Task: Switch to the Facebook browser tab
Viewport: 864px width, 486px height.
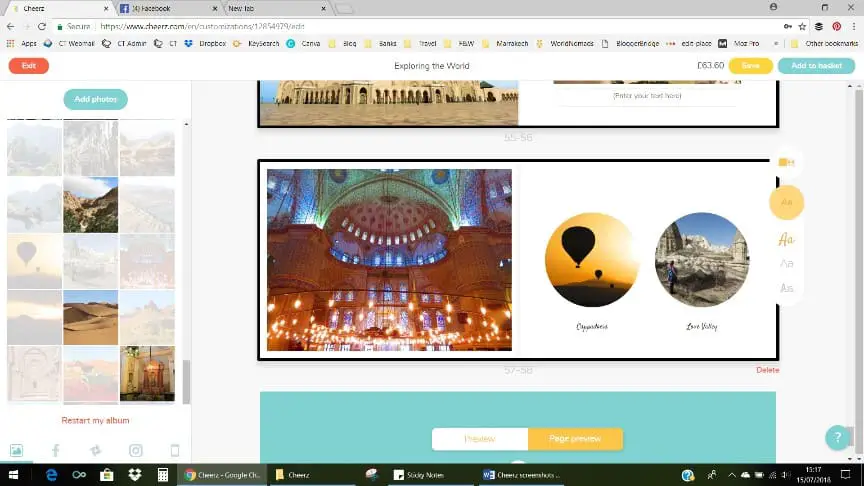Action: click(166, 9)
